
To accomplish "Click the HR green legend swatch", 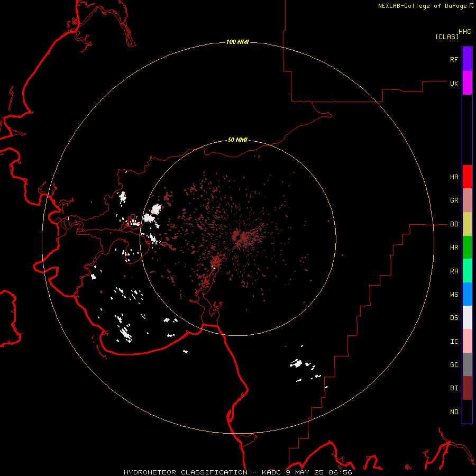I will point(467,248).
